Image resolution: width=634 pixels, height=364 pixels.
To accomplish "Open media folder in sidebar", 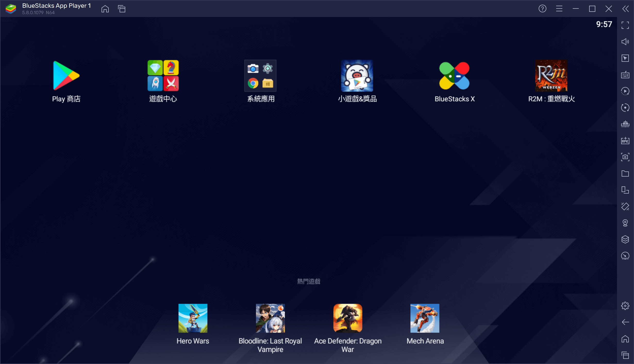I will point(625,174).
